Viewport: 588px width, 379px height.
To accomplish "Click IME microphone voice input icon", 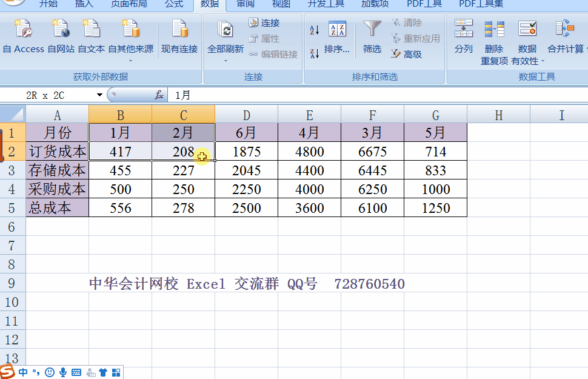I will [63, 372].
